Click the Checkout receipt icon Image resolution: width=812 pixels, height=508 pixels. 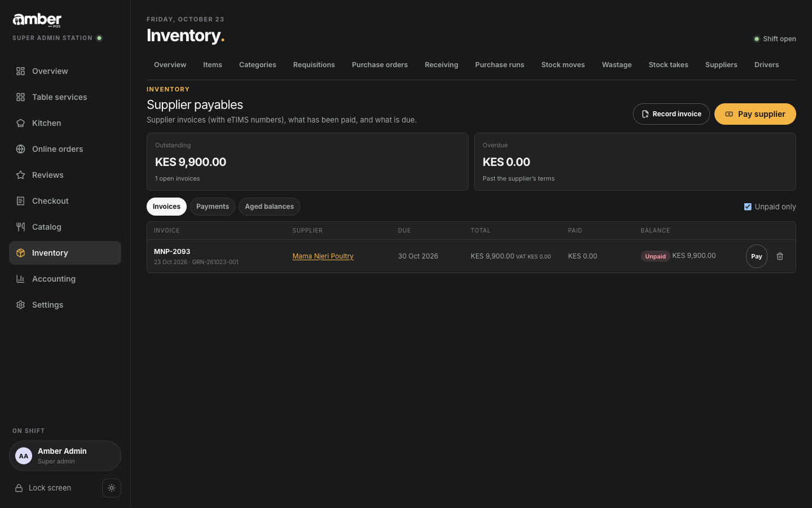pyautogui.click(x=20, y=201)
